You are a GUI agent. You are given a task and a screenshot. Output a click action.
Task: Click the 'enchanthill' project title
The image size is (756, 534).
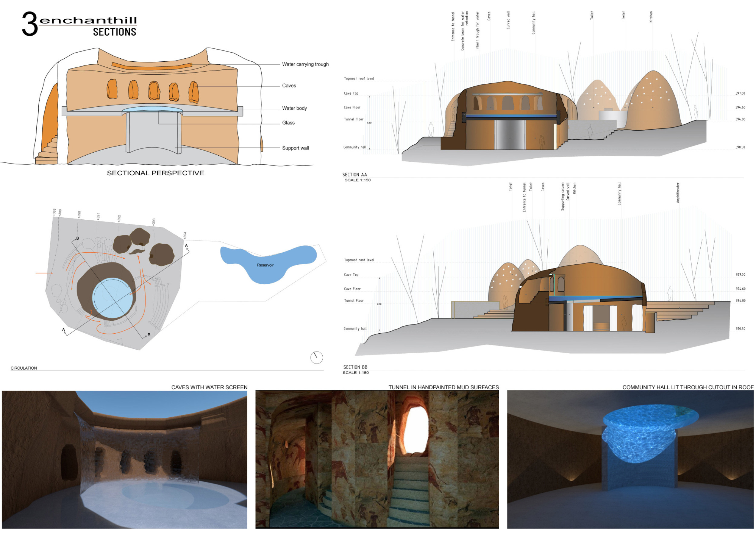tap(88, 21)
